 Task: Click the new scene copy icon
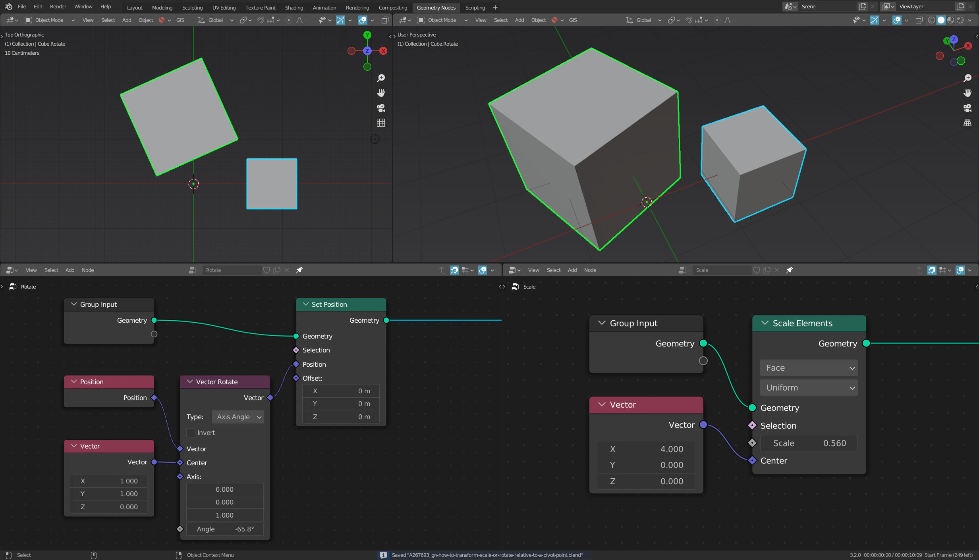(862, 7)
